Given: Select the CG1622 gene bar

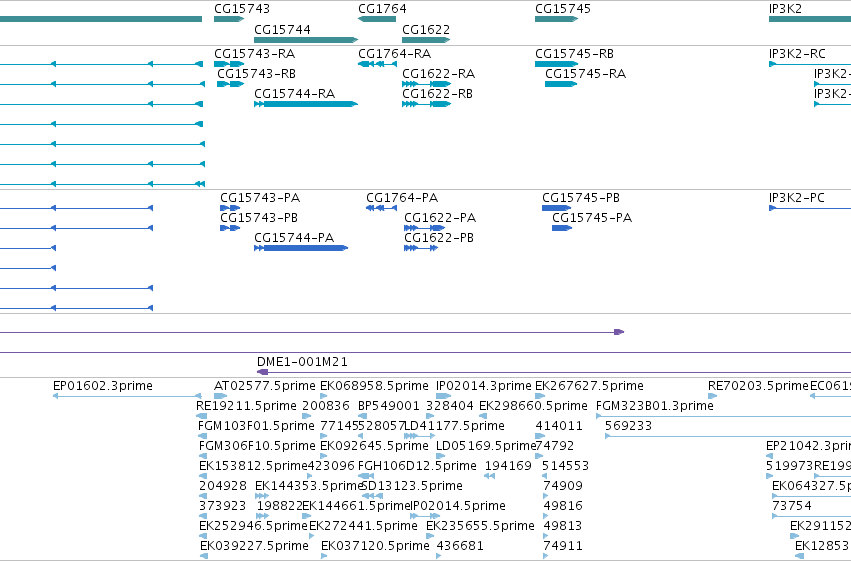Looking at the screenshot, I should (426, 40).
